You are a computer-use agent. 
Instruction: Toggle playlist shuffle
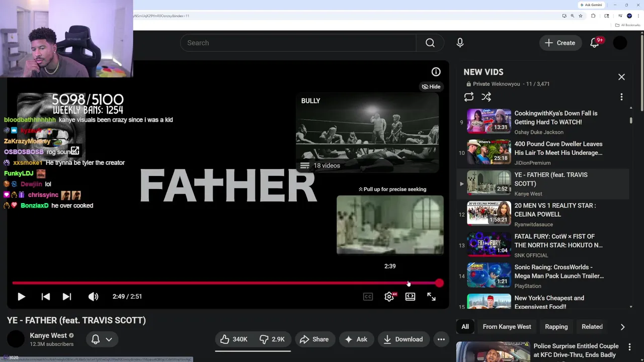[486, 97]
